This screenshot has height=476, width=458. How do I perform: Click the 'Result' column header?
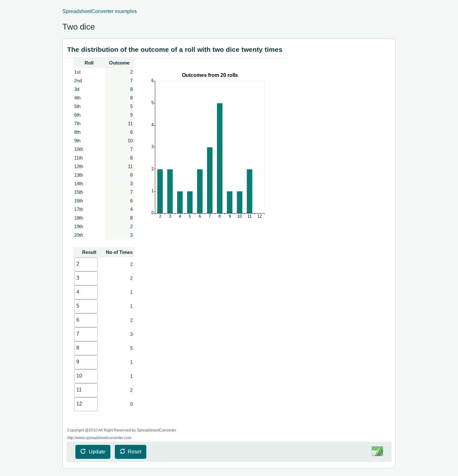(x=89, y=252)
